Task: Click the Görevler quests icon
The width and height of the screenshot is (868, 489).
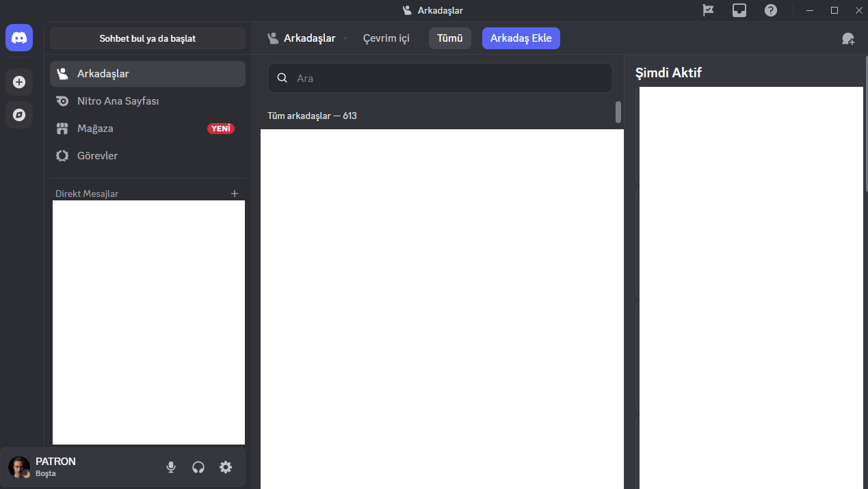Action: pyautogui.click(x=62, y=156)
